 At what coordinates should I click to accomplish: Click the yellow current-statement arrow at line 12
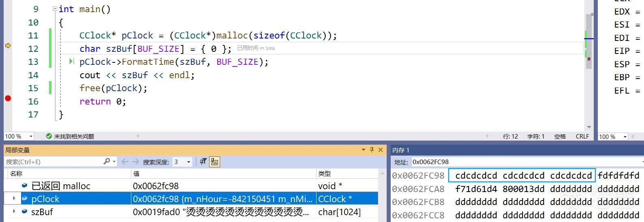[x=8, y=46]
